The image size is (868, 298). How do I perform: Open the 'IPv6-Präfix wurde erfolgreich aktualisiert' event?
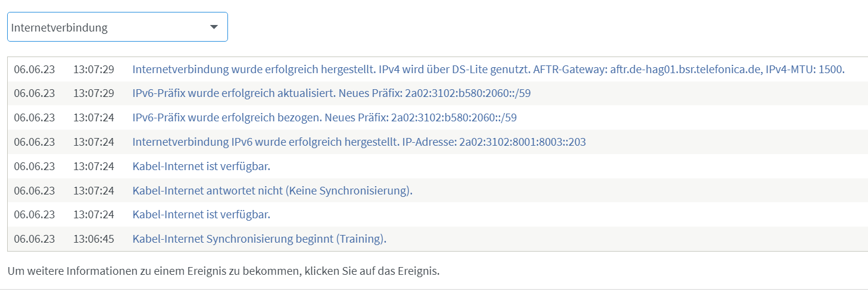coord(331,93)
